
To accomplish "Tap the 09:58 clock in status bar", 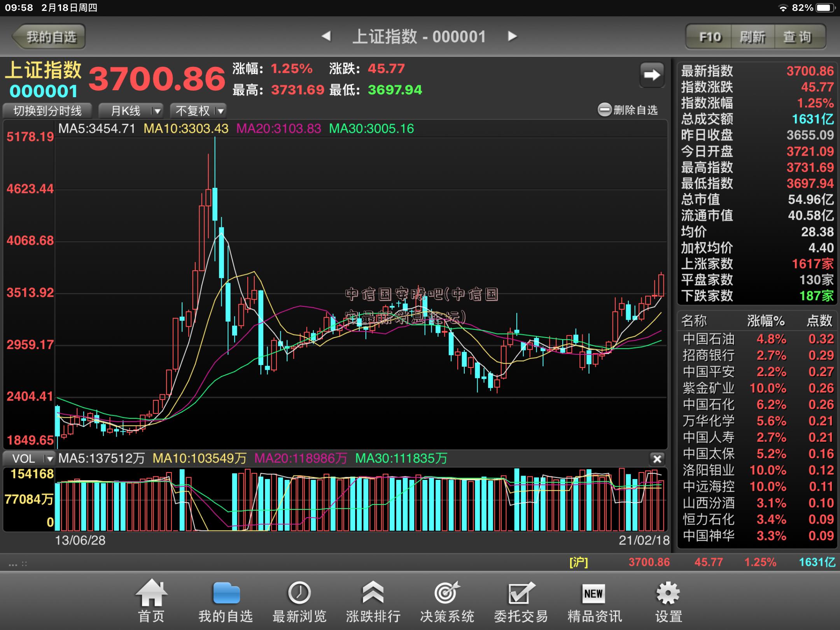I will pos(19,8).
